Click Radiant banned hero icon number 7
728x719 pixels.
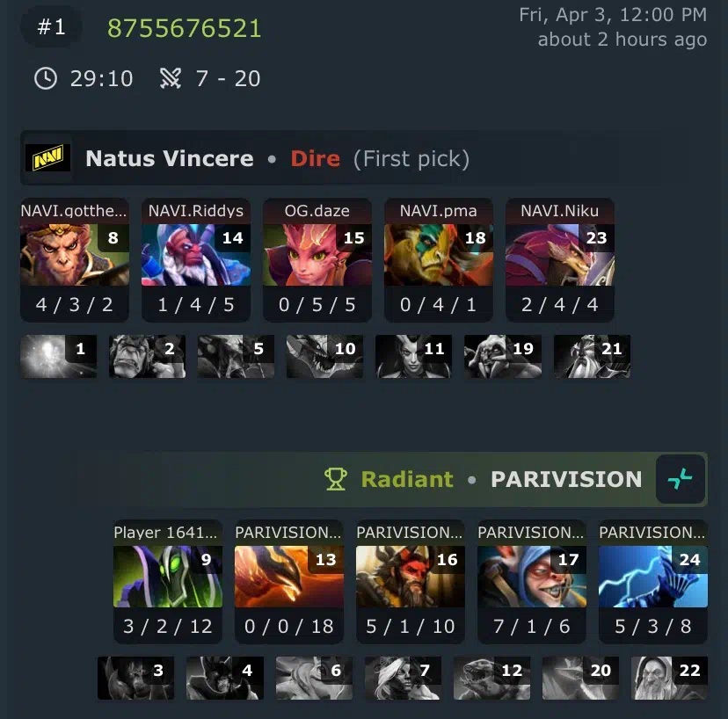click(x=403, y=678)
